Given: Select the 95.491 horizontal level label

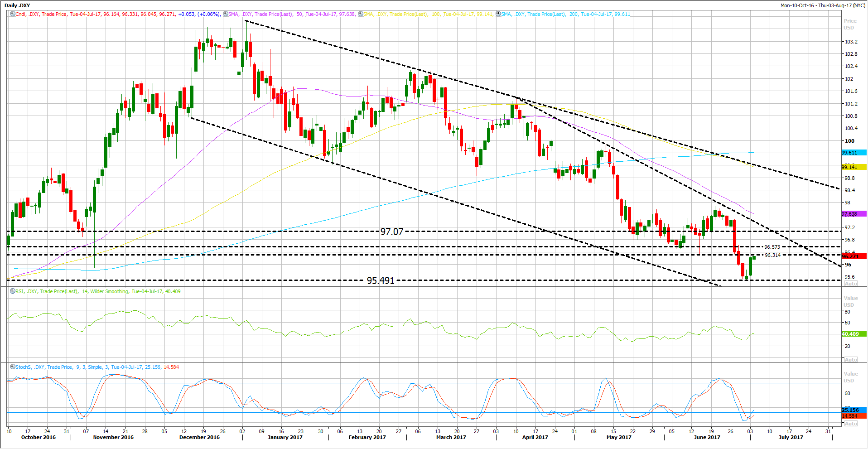Looking at the screenshot, I should pyautogui.click(x=381, y=280).
